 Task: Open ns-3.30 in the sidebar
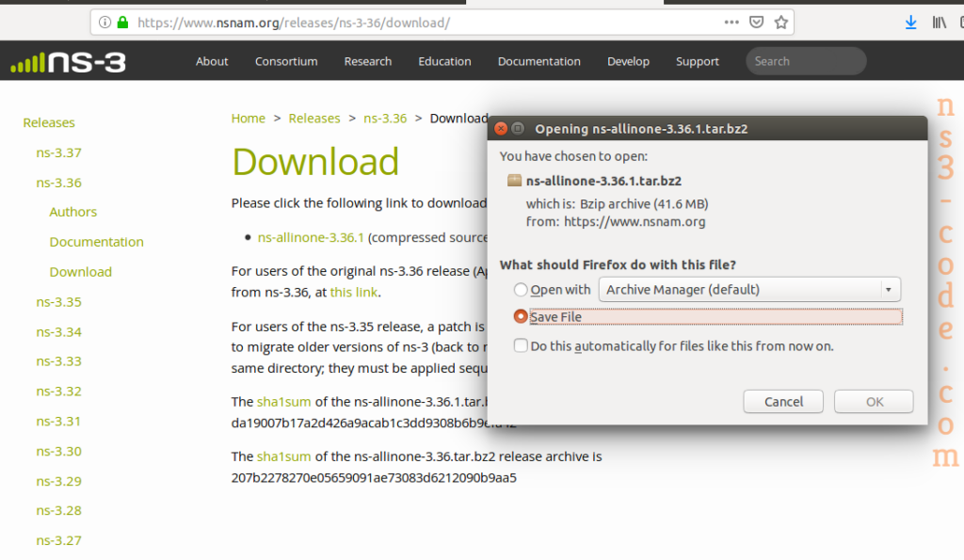58,451
